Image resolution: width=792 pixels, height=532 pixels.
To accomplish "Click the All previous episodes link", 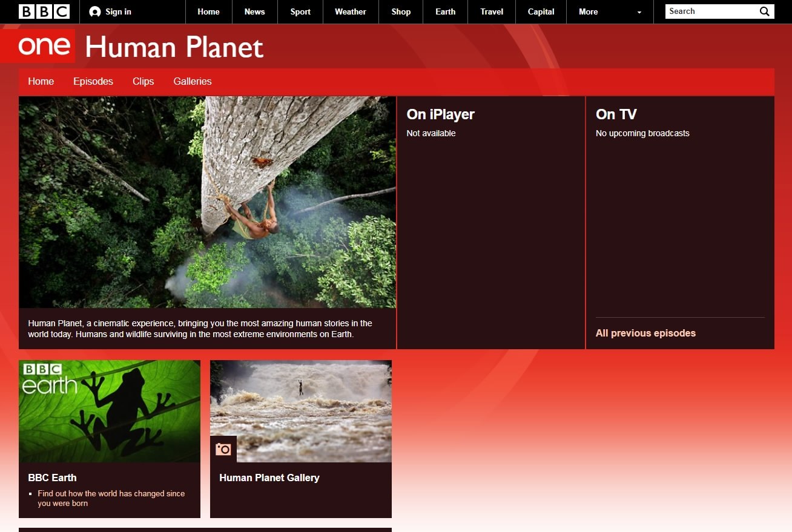I will coord(645,333).
